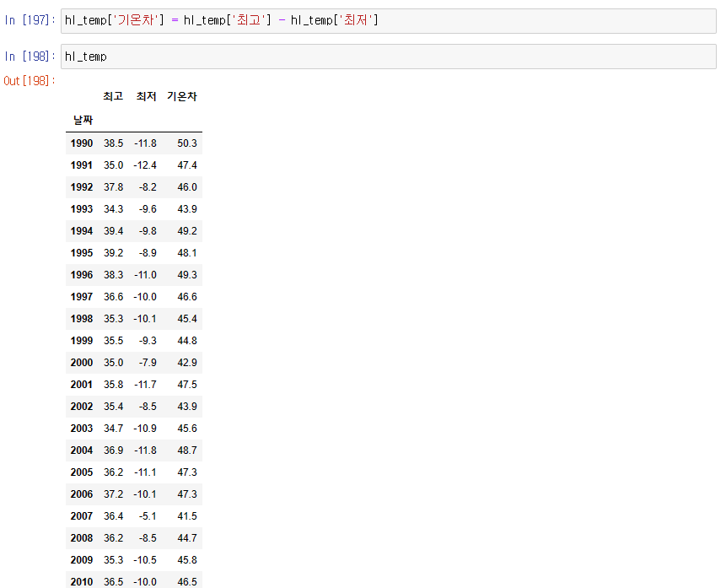Image resolution: width=726 pixels, height=588 pixels.
Task: Click the 48.7 value in 2004 row
Action: [187, 450]
